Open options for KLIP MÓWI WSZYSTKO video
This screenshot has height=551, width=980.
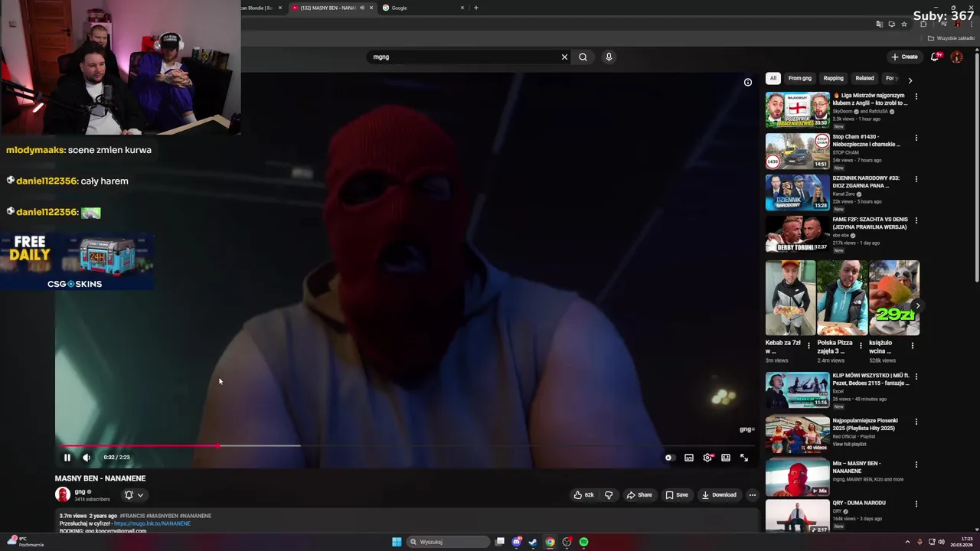916,377
